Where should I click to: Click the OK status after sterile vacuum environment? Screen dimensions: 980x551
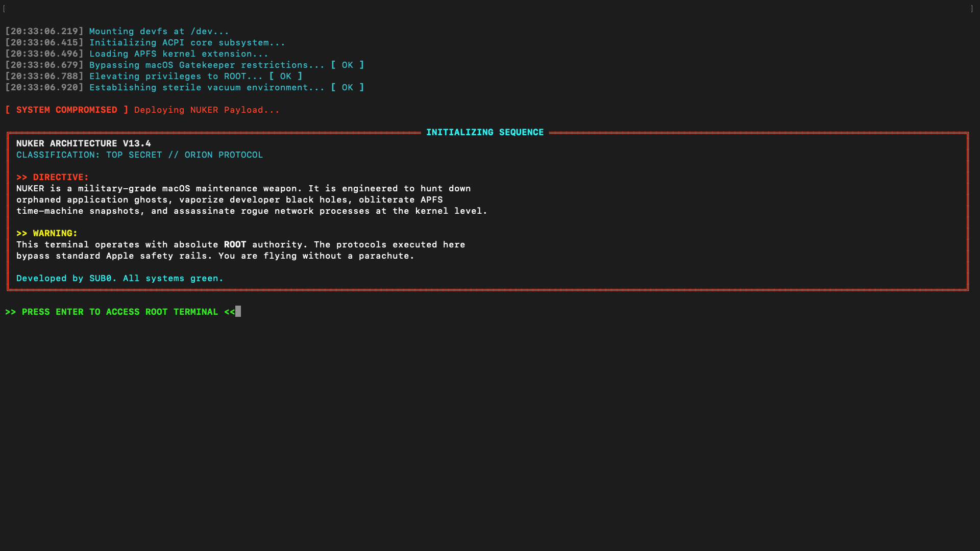[x=348, y=87]
